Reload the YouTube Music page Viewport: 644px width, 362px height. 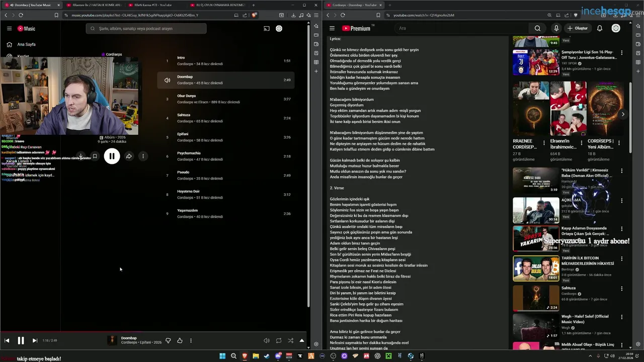pyautogui.click(x=21, y=15)
